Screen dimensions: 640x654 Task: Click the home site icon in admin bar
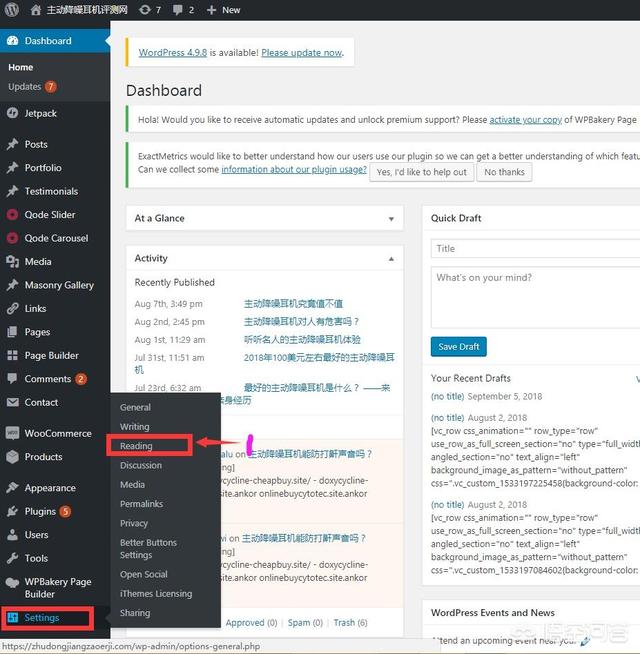36,10
